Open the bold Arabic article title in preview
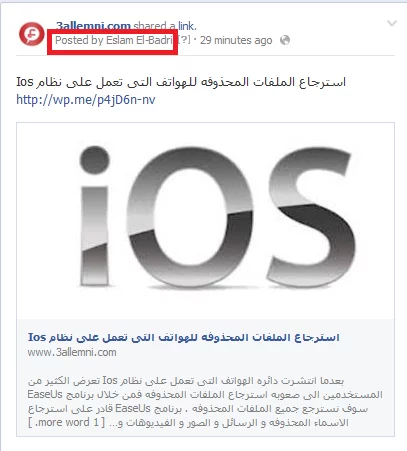This screenshot has width=407, height=451. [x=183, y=337]
